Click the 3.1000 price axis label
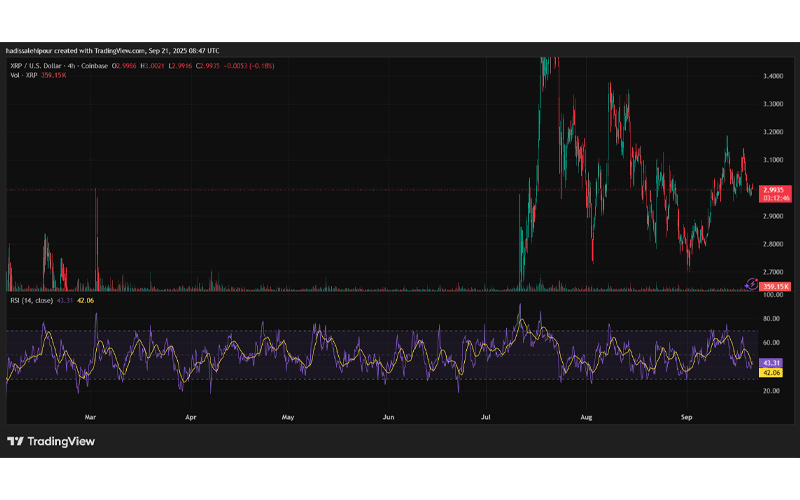 [x=773, y=160]
